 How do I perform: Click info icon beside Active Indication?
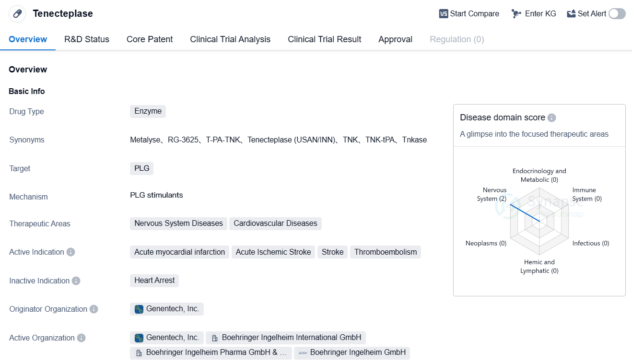point(70,252)
